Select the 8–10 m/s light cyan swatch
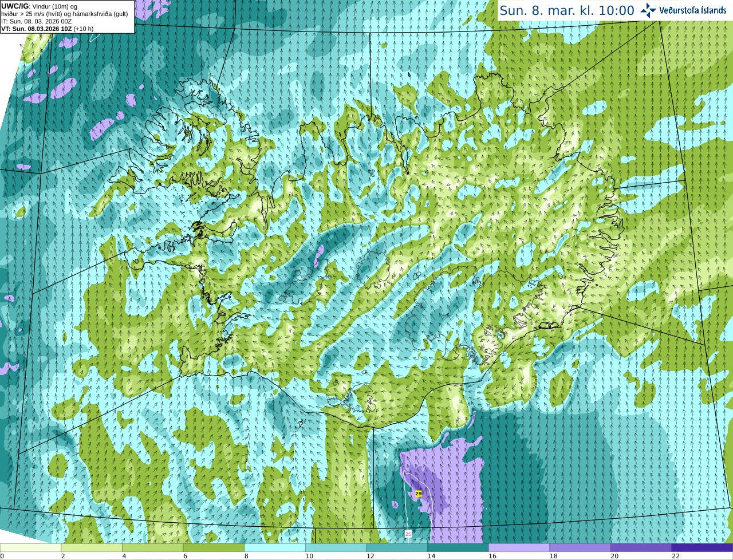733x560 pixels. click(275, 547)
